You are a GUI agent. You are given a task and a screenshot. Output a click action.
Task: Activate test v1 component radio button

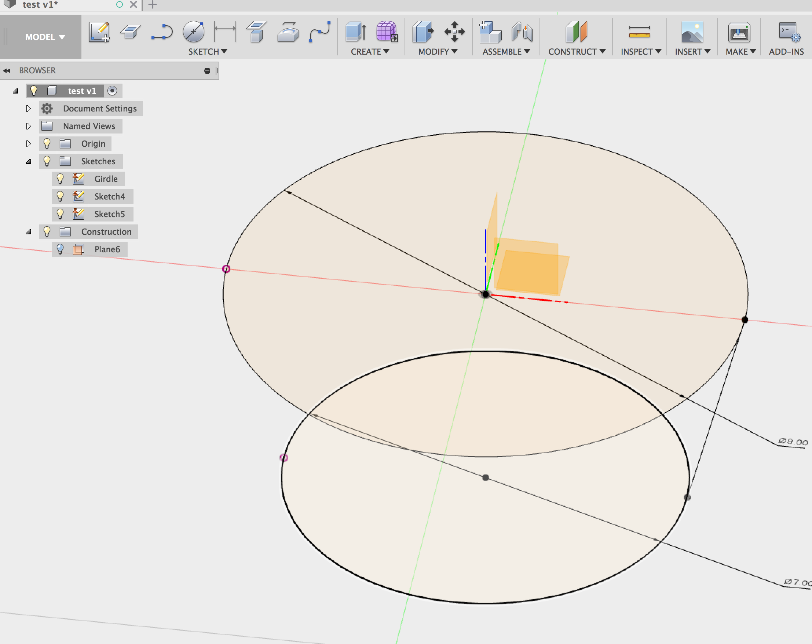112,91
